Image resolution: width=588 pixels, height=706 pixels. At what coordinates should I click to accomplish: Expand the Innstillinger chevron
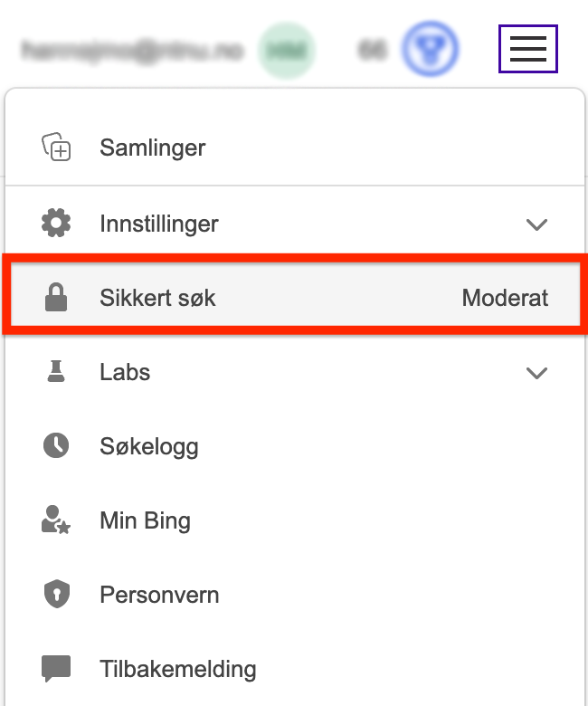tap(536, 224)
